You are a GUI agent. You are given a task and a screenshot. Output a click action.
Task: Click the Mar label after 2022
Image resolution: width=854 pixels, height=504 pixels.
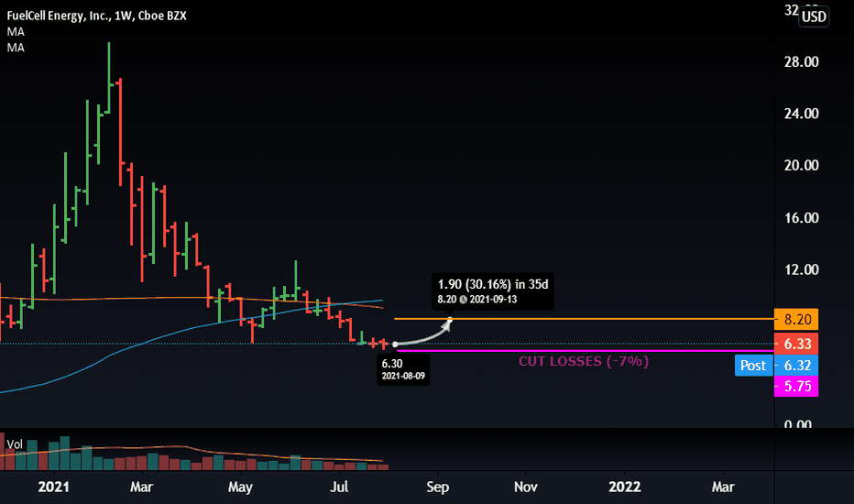723,487
